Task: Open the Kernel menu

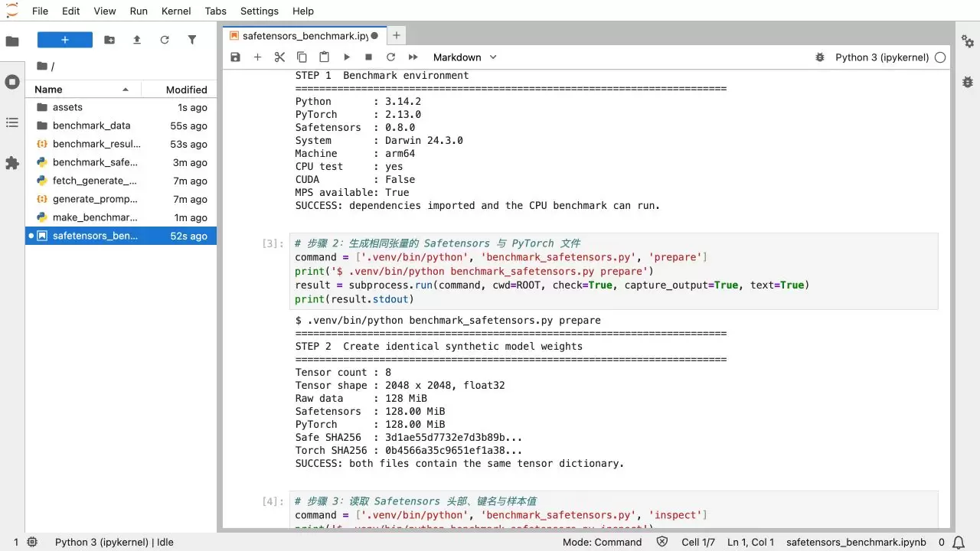Action: pos(176,11)
